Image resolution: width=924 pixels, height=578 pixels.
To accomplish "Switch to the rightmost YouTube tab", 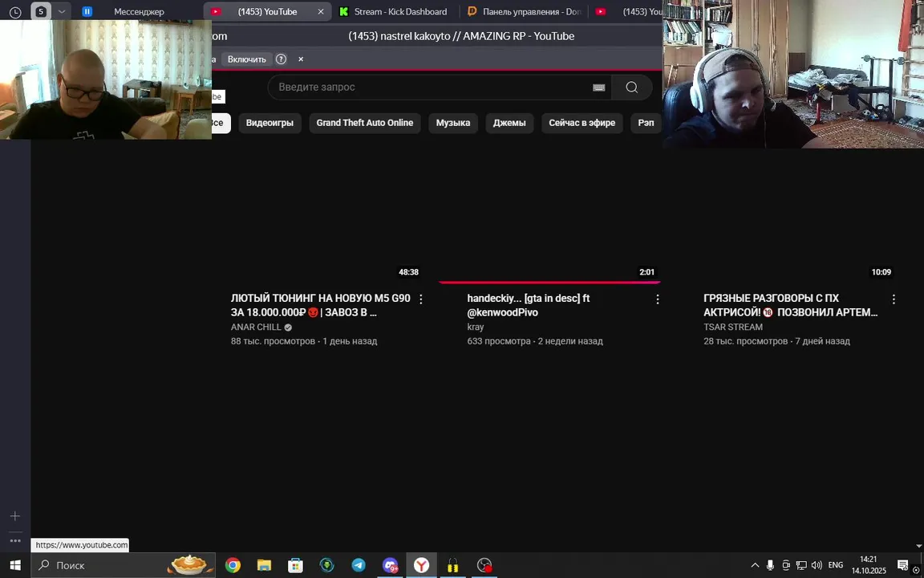I will pos(627,11).
